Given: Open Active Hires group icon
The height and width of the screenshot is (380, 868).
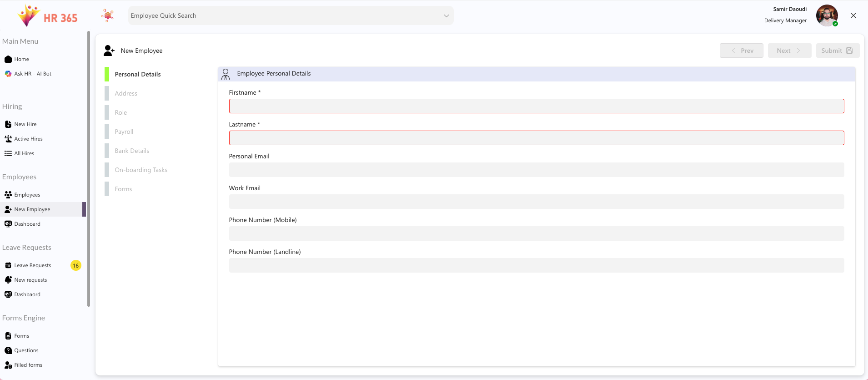Looking at the screenshot, I should [x=8, y=139].
